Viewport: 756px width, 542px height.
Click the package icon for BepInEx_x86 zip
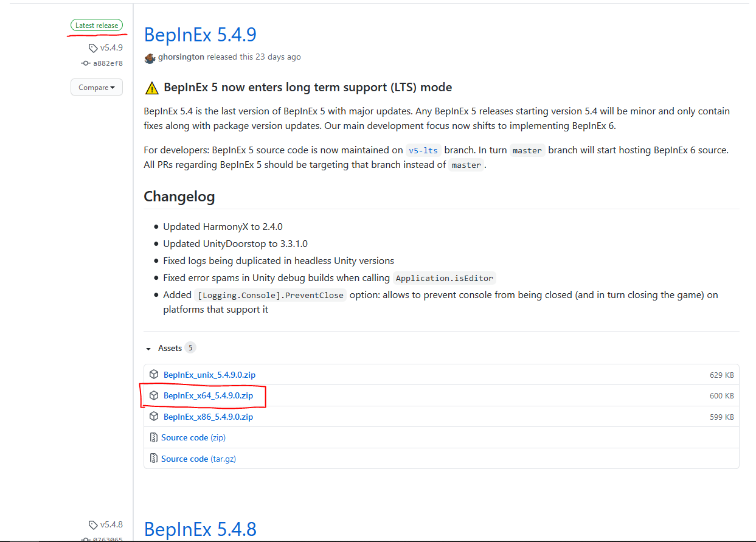click(x=154, y=417)
